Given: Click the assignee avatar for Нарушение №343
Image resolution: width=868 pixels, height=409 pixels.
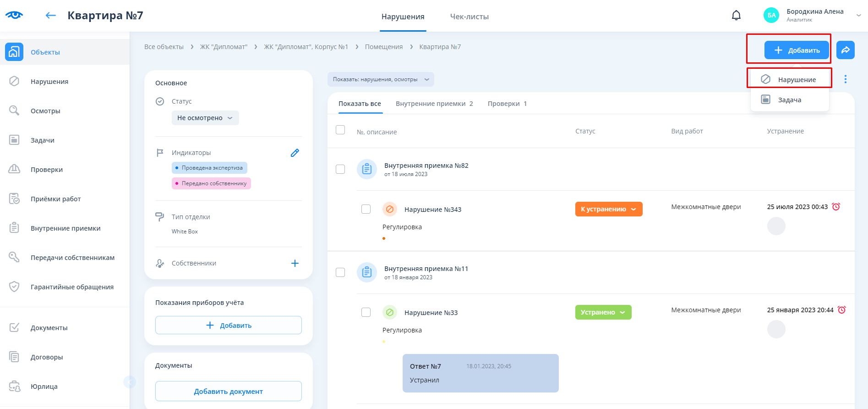Looking at the screenshot, I should coord(776,226).
